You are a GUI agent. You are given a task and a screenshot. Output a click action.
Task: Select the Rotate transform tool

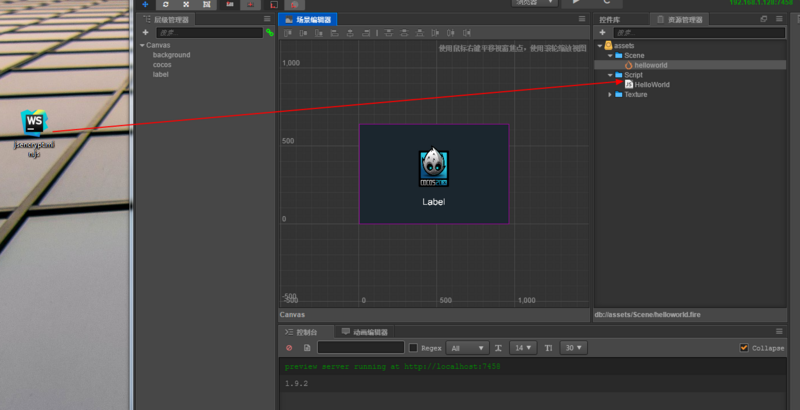pos(166,4)
